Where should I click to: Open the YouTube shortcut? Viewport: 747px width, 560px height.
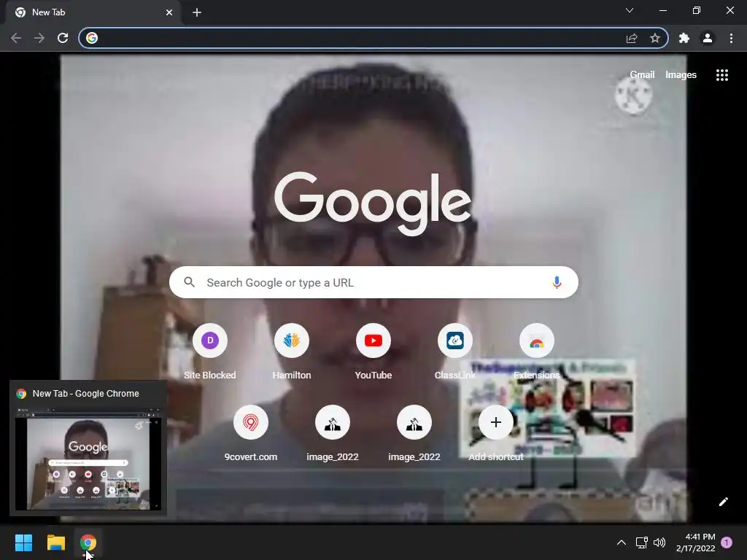click(373, 351)
